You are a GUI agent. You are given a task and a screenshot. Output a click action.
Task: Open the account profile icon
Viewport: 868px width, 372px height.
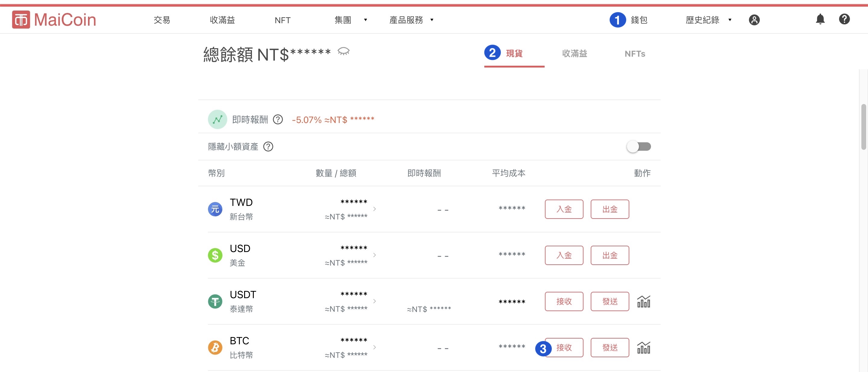point(754,20)
